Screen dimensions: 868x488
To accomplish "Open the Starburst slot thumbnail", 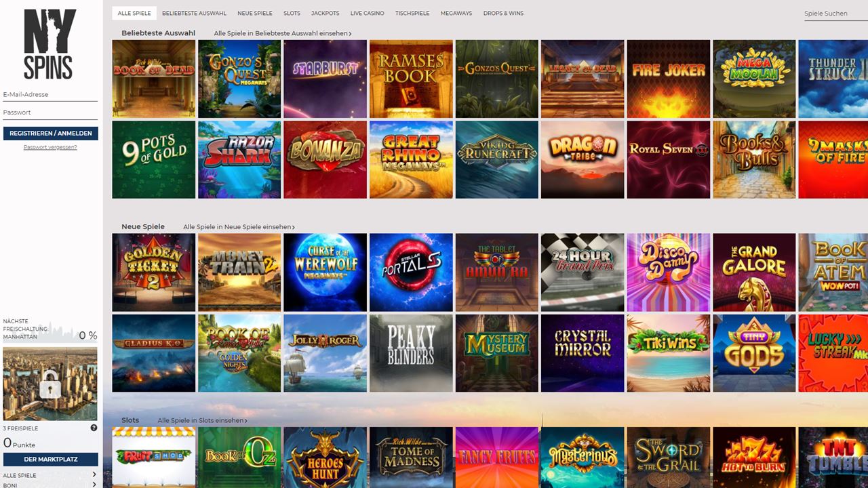I will point(325,79).
